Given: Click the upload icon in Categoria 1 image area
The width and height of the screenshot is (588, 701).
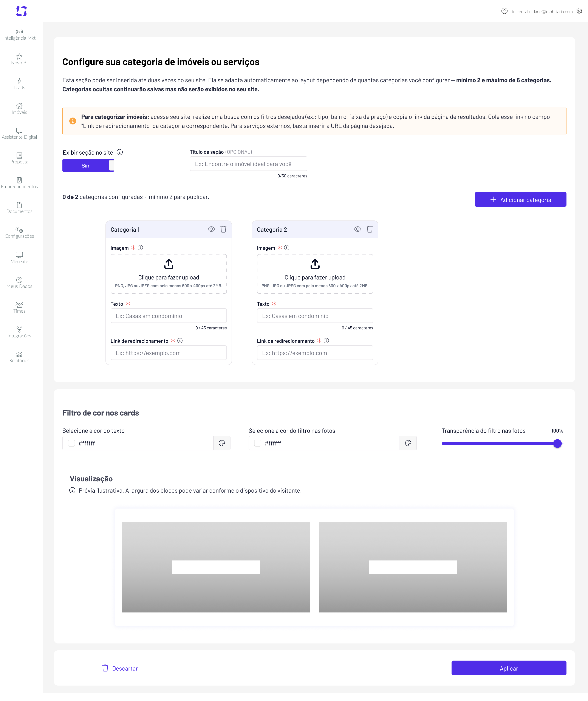Looking at the screenshot, I should click(x=169, y=264).
